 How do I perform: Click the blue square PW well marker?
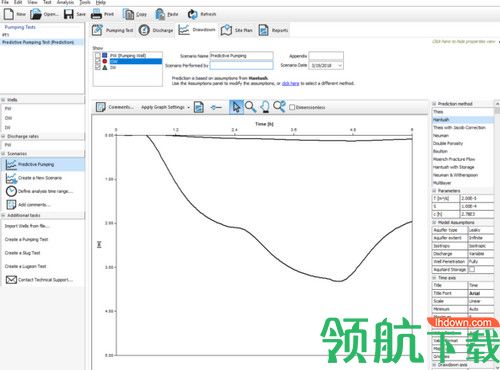[x=105, y=55]
